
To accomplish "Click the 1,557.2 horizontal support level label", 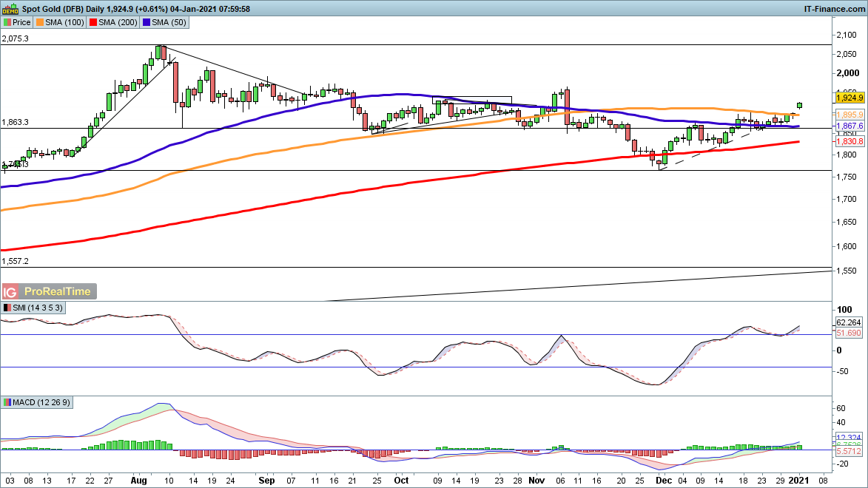I will click(15, 261).
